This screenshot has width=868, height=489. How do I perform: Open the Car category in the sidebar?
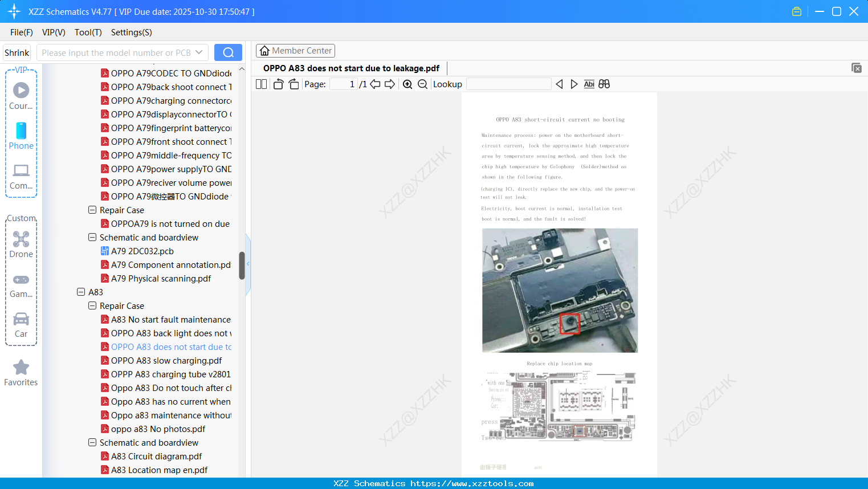(x=21, y=324)
